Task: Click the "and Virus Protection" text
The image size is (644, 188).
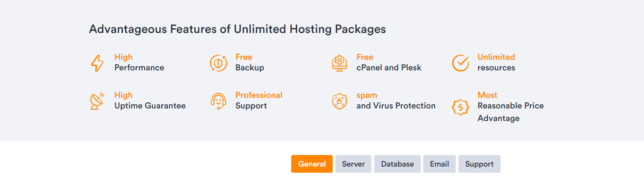Action: pos(396,106)
